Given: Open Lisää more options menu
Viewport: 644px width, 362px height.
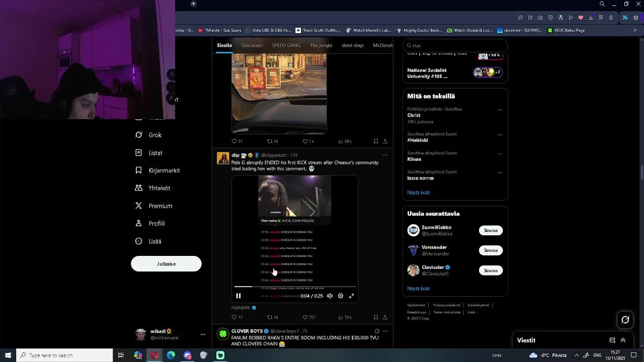Looking at the screenshot, I should point(148,241).
